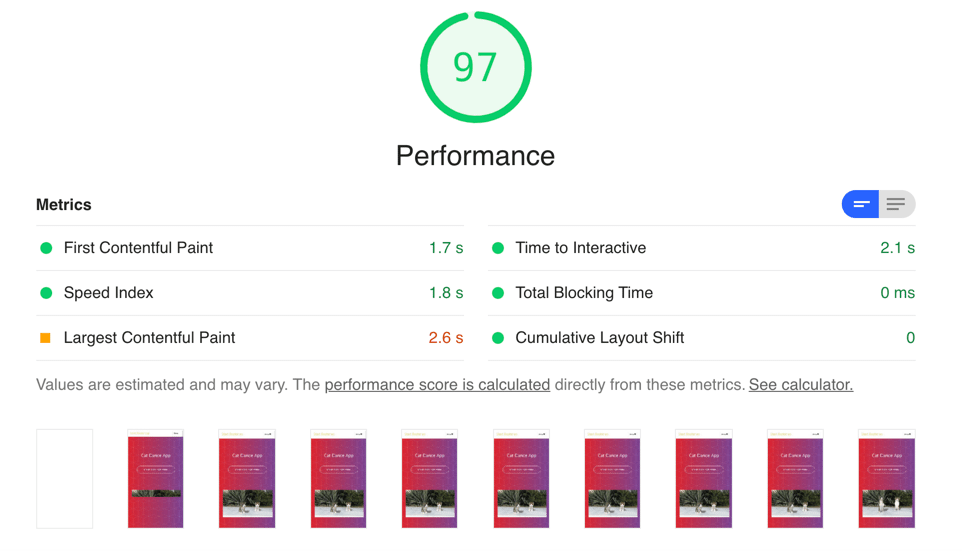
Task: Click the Performance category heading
Action: 475,156
